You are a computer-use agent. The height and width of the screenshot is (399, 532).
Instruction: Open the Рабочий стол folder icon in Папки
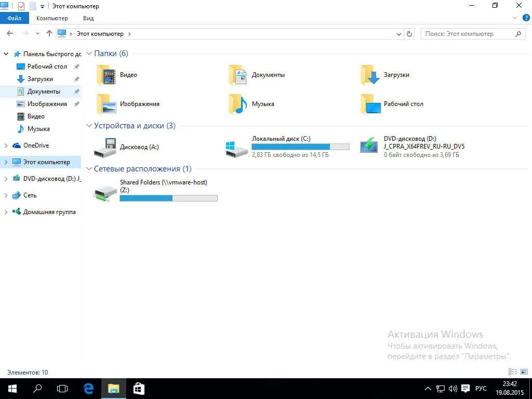point(369,104)
